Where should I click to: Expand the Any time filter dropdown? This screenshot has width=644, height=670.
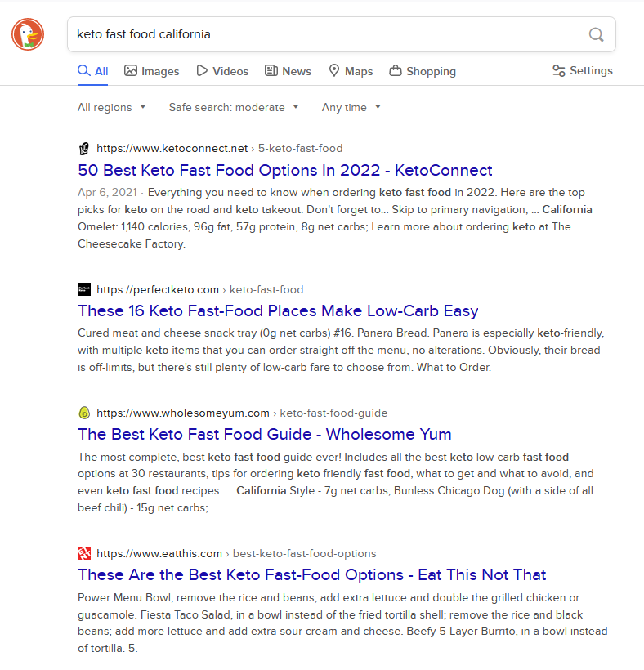[x=351, y=107]
